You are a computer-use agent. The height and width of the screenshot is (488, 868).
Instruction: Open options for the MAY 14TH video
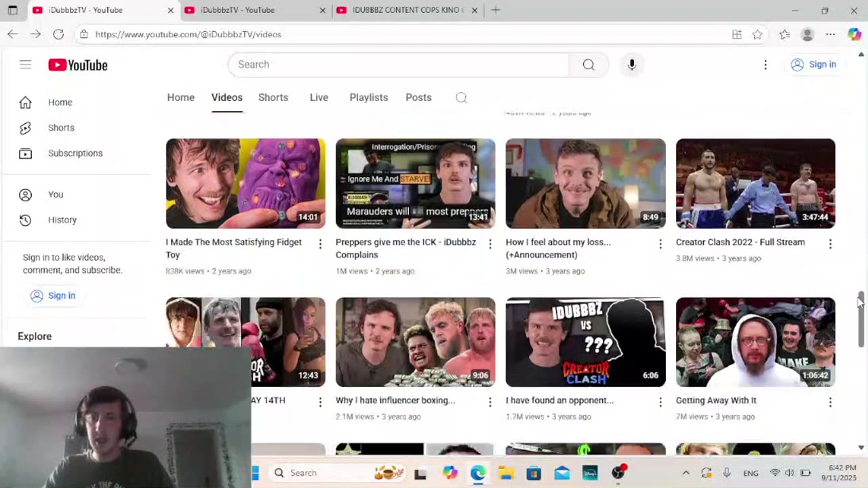pyautogui.click(x=320, y=402)
